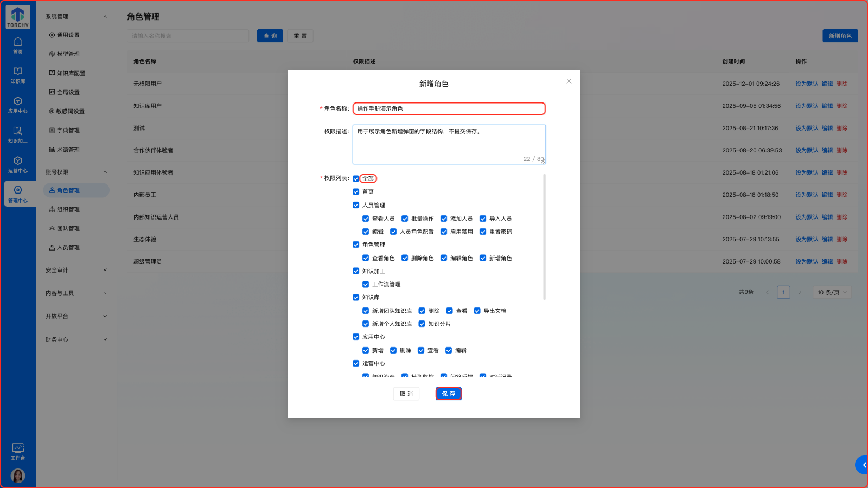Toggle the 工作流管理 checkbox

tap(366, 284)
